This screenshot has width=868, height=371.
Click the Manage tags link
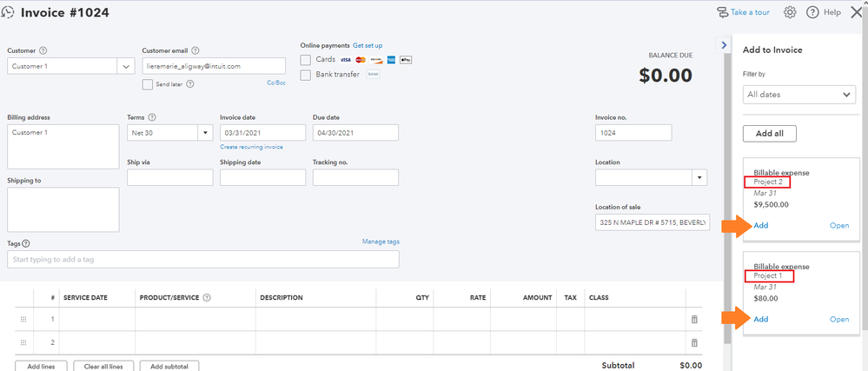point(381,242)
